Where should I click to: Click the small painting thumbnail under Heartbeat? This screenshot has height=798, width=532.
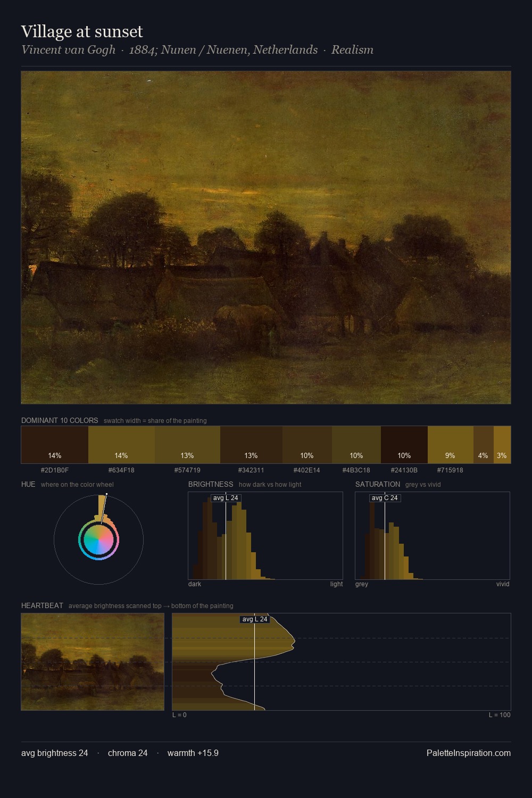93,662
